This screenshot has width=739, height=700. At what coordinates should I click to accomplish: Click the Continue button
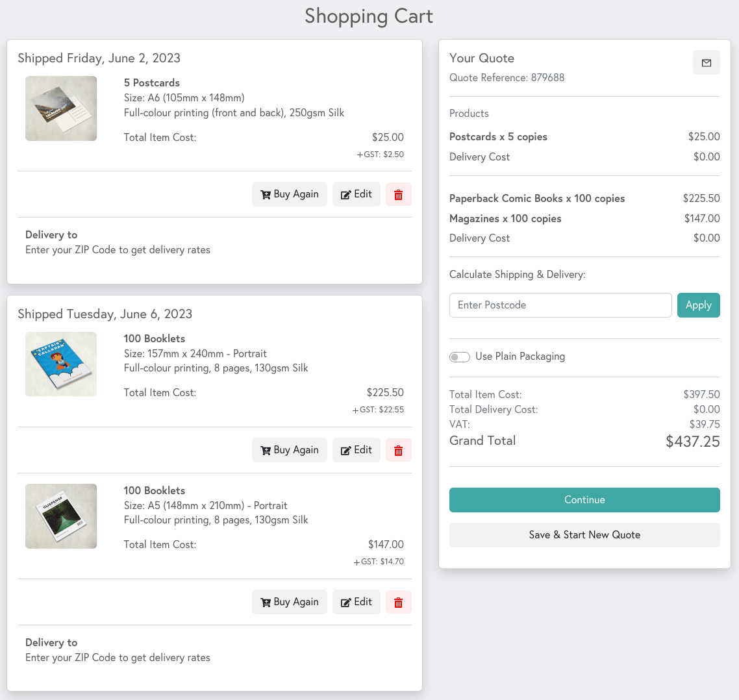coord(584,500)
